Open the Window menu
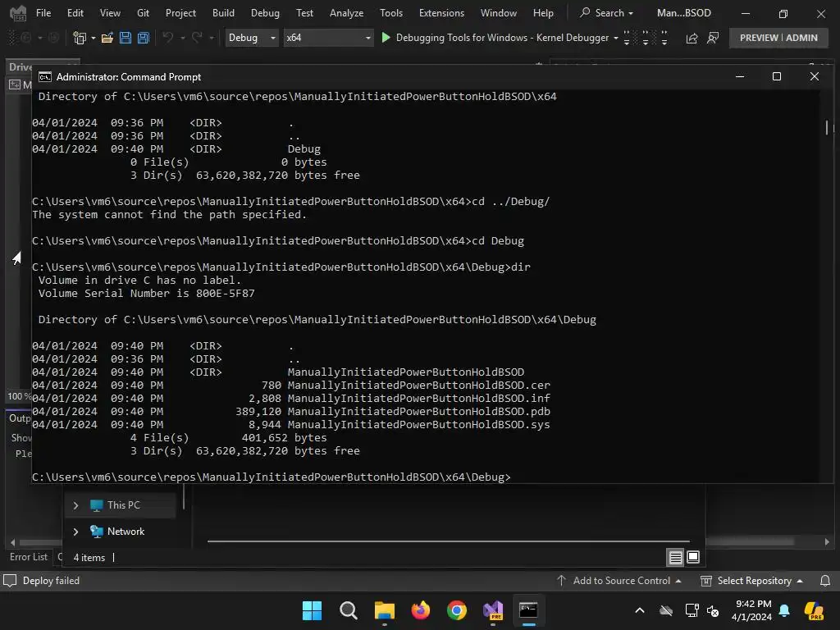Screen dimensions: 840x630 (499, 13)
